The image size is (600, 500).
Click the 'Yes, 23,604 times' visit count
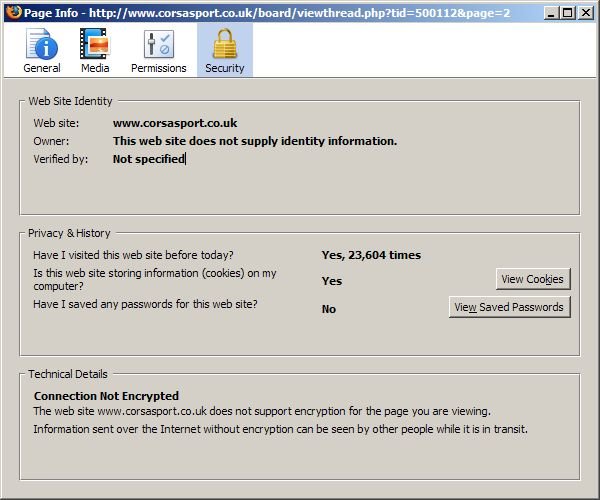(371, 255)
